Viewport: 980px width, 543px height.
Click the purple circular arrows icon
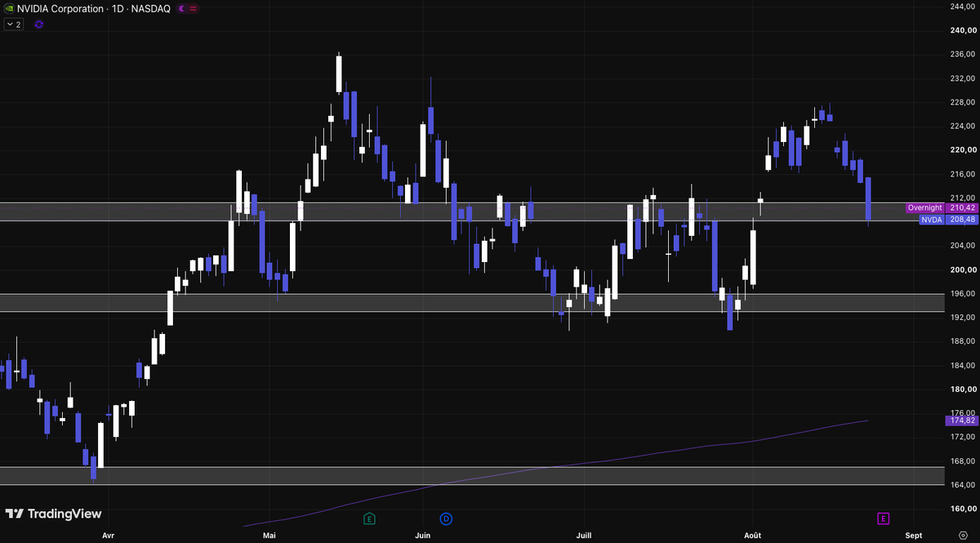pyautogui.click(x=39, y=24)
